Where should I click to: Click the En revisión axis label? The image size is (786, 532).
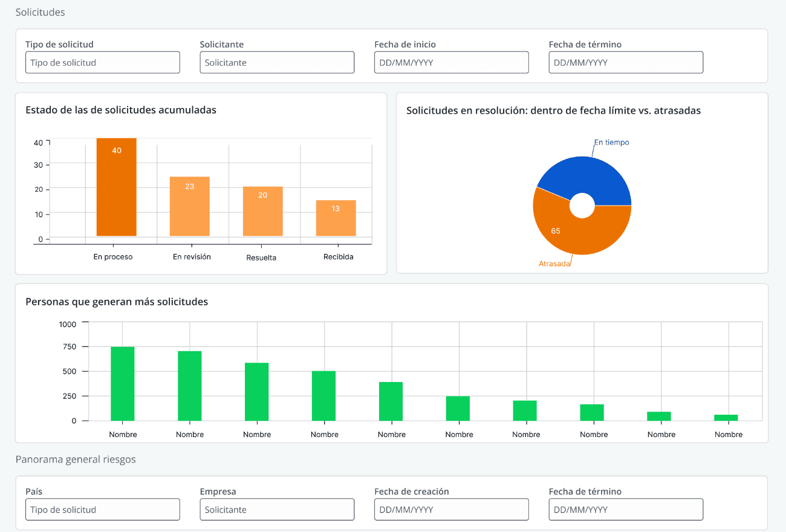(x=192, y=257)
